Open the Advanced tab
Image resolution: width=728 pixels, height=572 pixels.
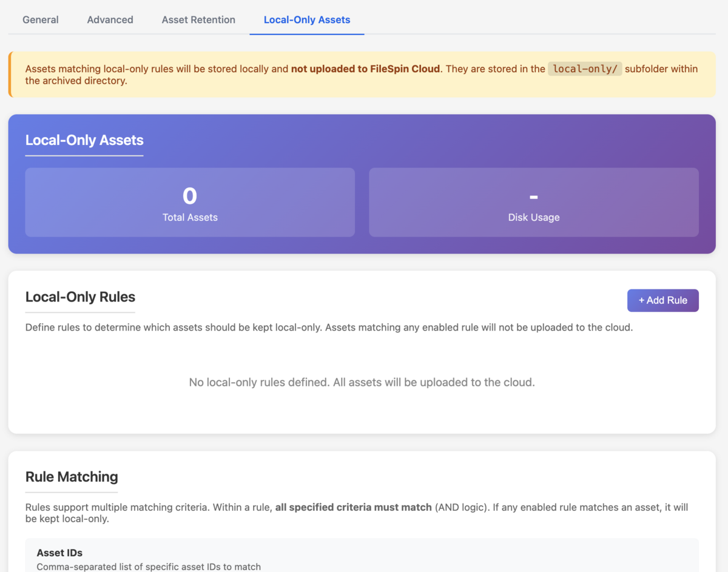click(110, 19)
